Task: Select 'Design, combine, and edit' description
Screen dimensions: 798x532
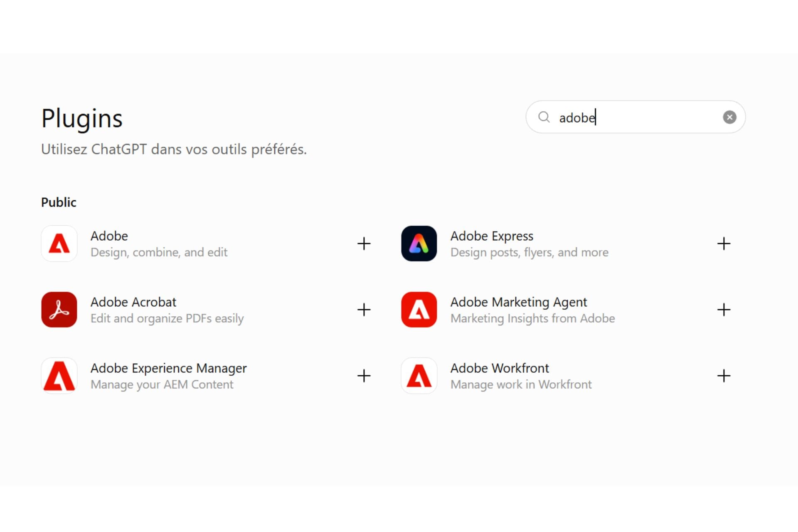Action: coord(159,252)
